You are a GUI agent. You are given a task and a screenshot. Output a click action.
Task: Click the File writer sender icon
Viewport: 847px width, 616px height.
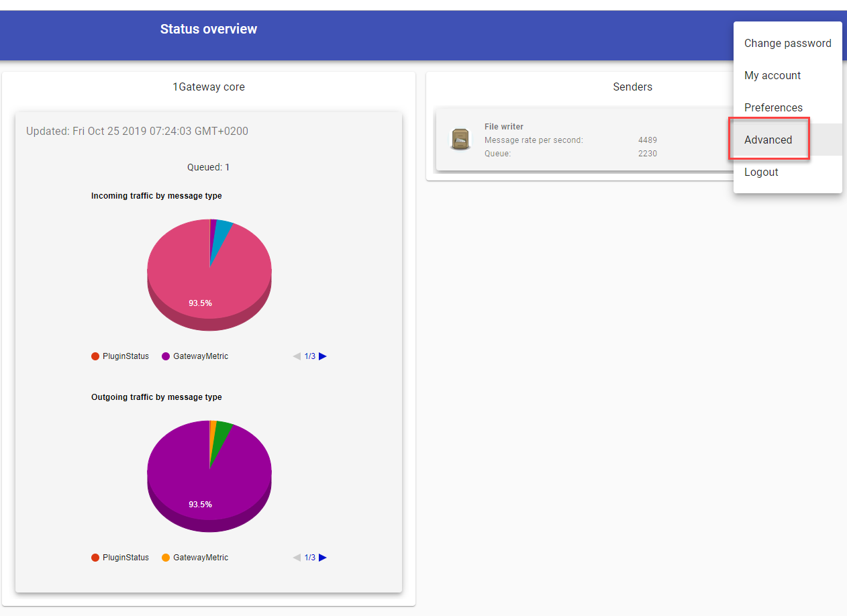pos(460,140)
